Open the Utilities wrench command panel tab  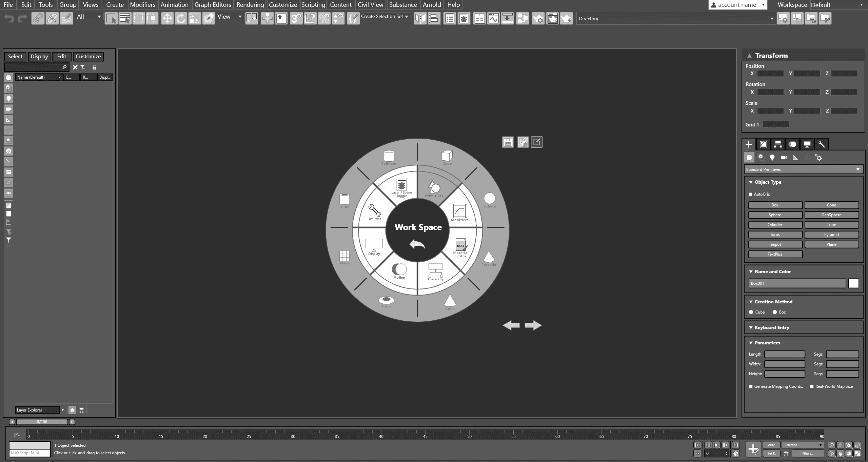[x=821, y=144]
